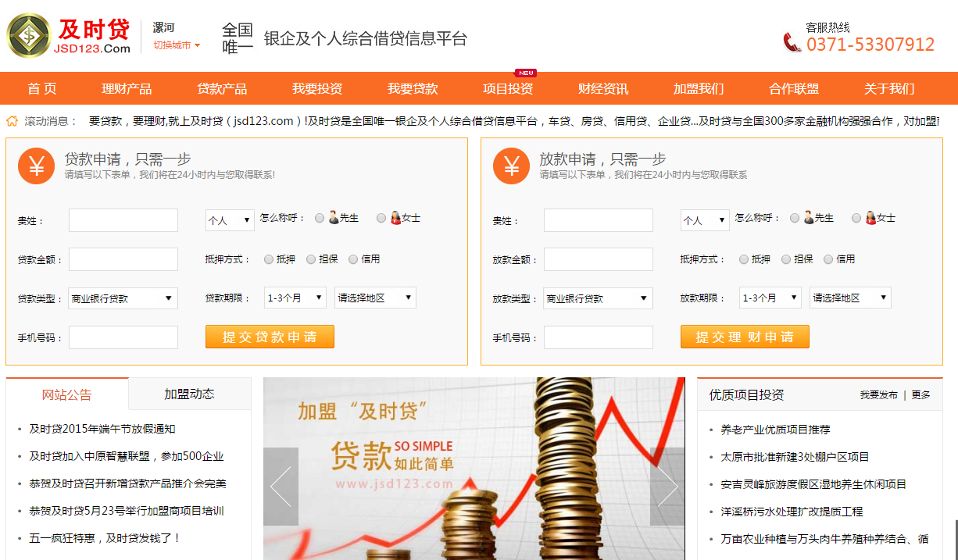
Task: Open 养老产业优质项目推荐 link
Action: click(x=775, y=430)
